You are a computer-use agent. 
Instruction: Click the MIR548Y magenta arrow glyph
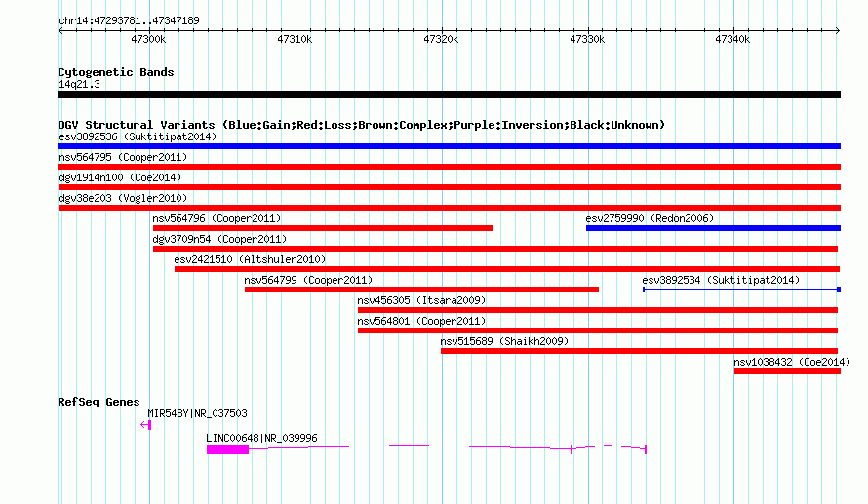click(x=145, y=425)
